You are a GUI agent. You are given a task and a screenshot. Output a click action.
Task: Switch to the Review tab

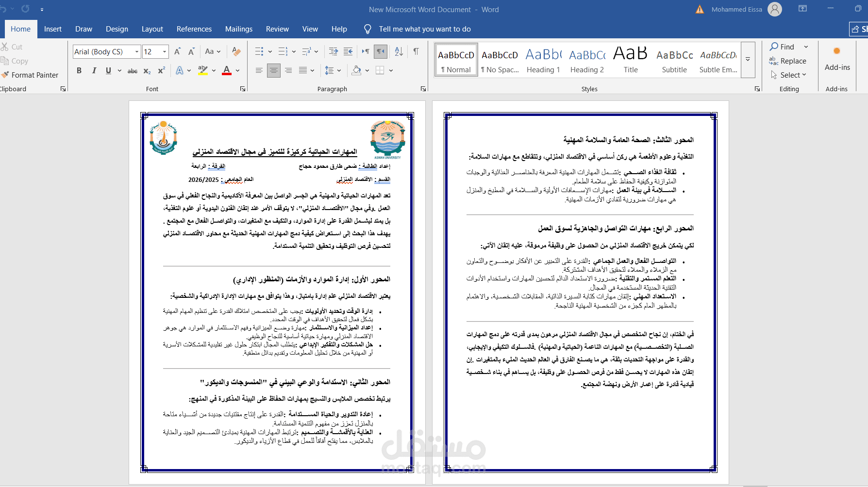coord(277,29)
